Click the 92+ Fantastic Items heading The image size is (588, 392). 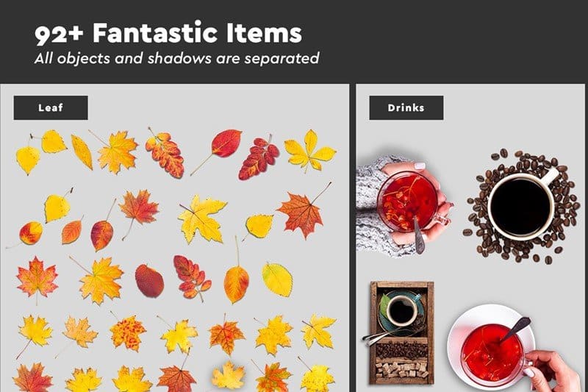tap(168, 33)
